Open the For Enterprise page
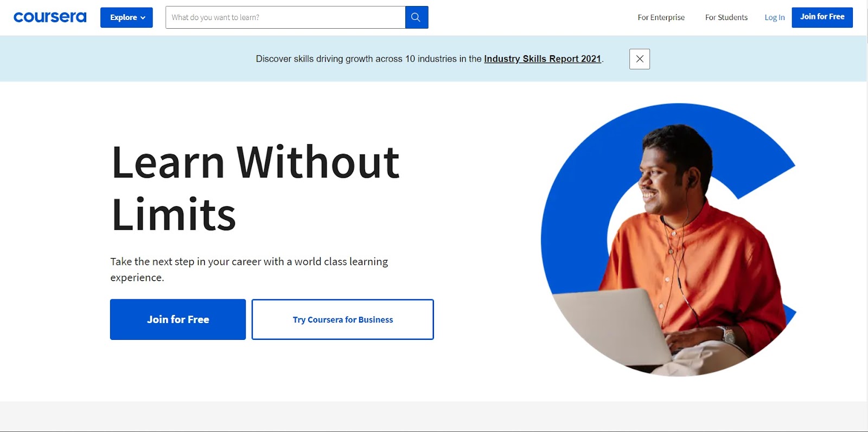Viewport: 868px width, 432px height. tap(661, 17)
